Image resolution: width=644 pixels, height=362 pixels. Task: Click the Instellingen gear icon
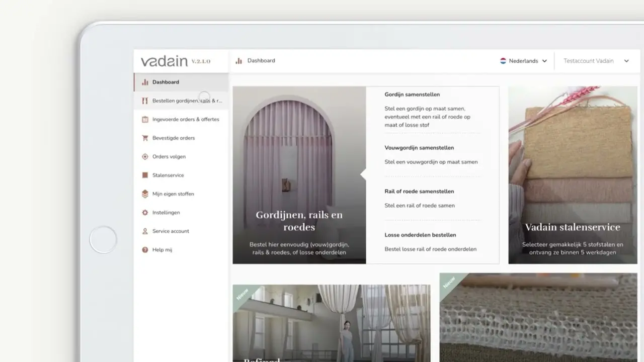click(x=145, y=213)
